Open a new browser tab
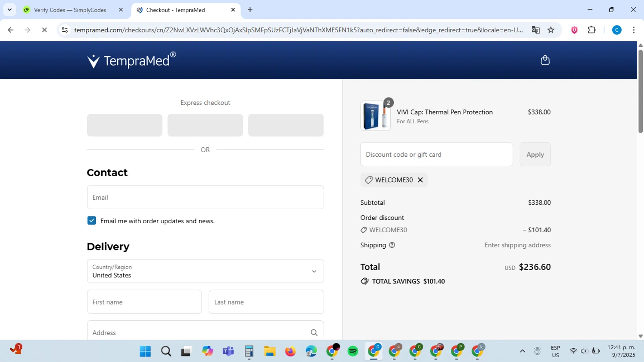The width and height of the screenshot is (644, 362). [x=250, y=10]
